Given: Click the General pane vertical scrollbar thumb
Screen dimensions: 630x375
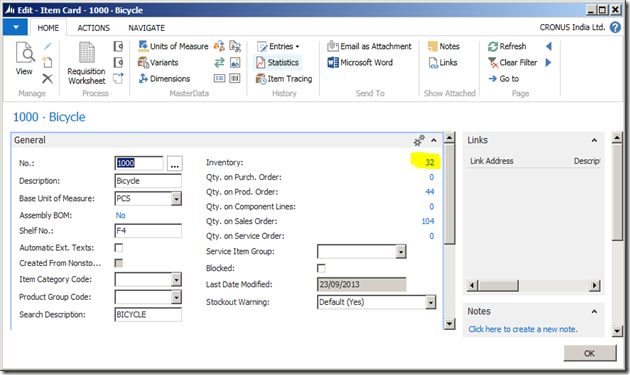Looking at the screenshot, I should tap(450, 194).
